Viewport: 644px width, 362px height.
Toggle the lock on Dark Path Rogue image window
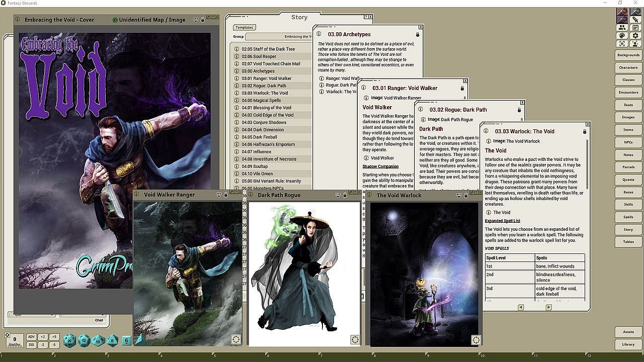pos(345,195)
